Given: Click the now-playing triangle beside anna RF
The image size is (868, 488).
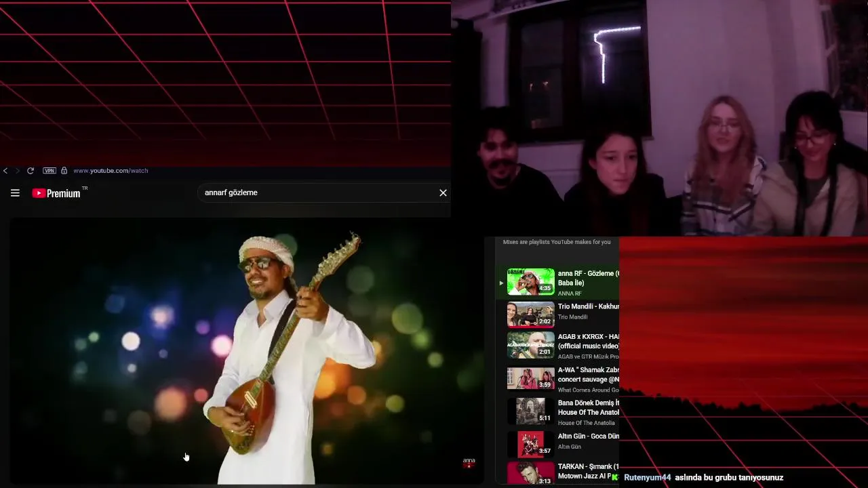Looking at the screenshot, I should pos(501,283).
